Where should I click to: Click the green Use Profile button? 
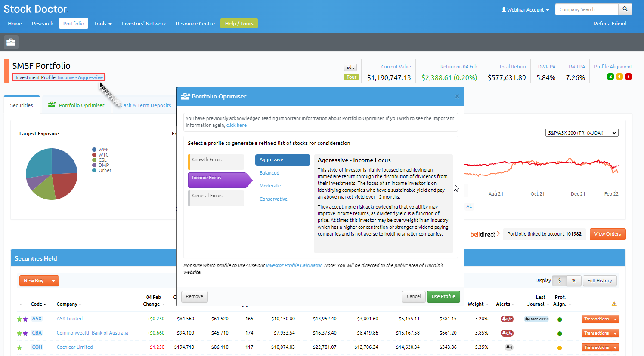(443, 296)
